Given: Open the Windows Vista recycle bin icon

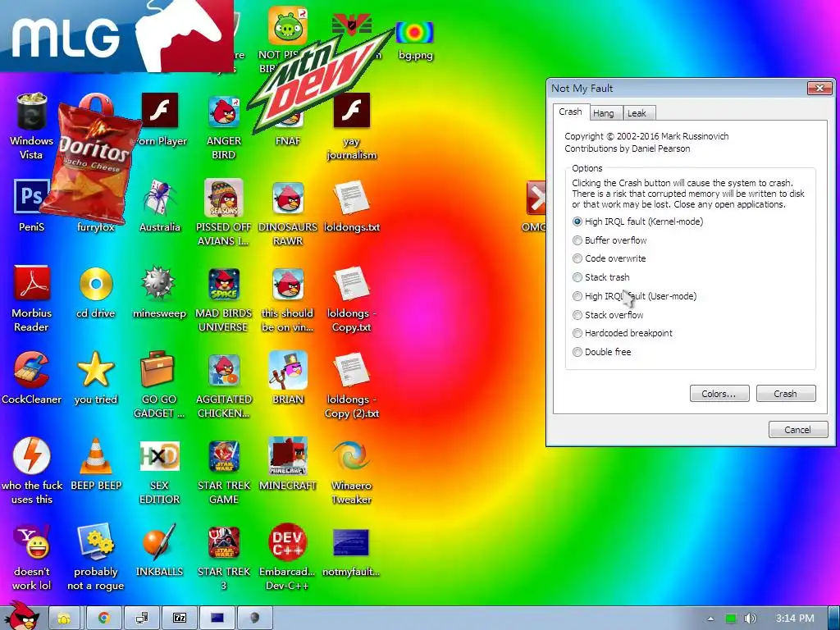Looking at the screenshot, I should [31, 112].
